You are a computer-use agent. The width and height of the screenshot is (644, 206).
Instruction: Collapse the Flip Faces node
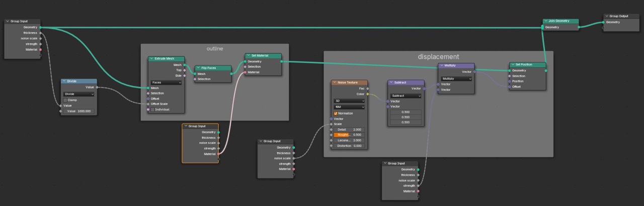(x=198, y=68)
